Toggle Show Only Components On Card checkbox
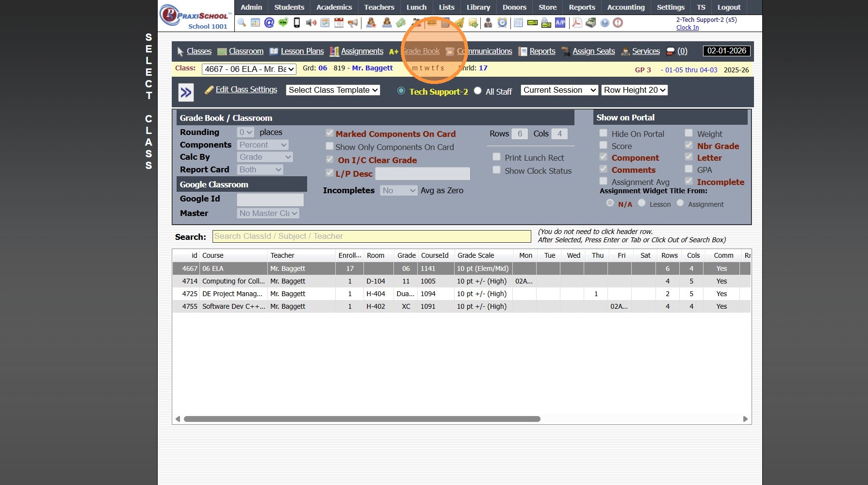 pyautogui.click(x=329, y=146)
